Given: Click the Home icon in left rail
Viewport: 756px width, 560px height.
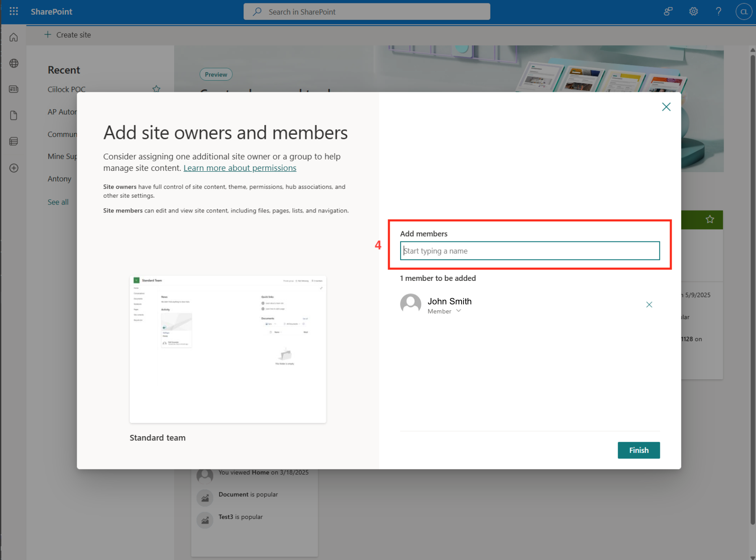Looking at the screenshot, I should pyautogui.click(x=14, y=38).
